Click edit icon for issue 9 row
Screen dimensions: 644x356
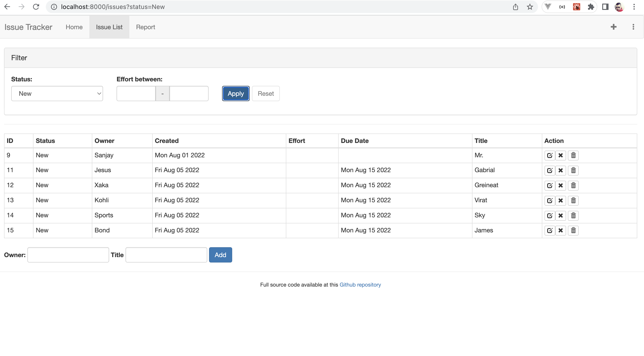coord(549,155)
